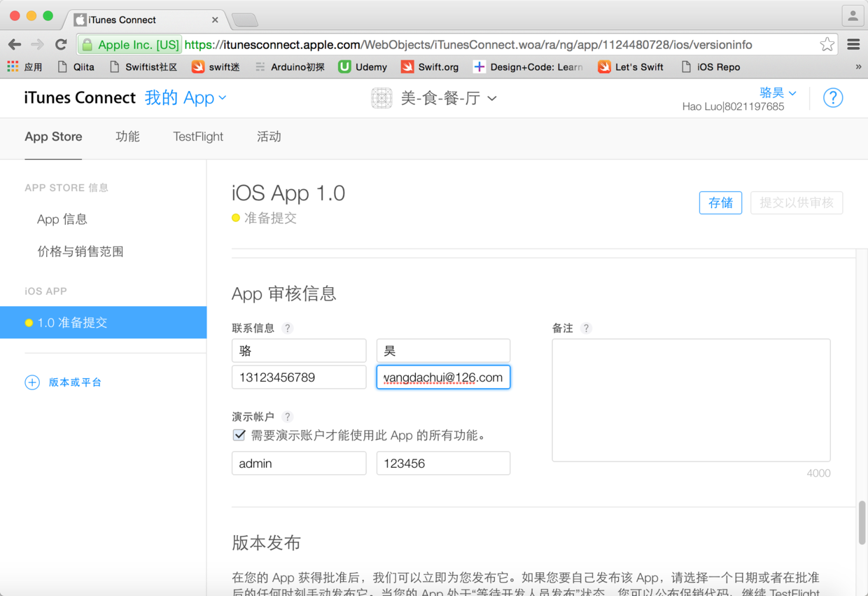868x596 pixels.
Task: Click the 版本或平台 link
Action: (75, 382)
